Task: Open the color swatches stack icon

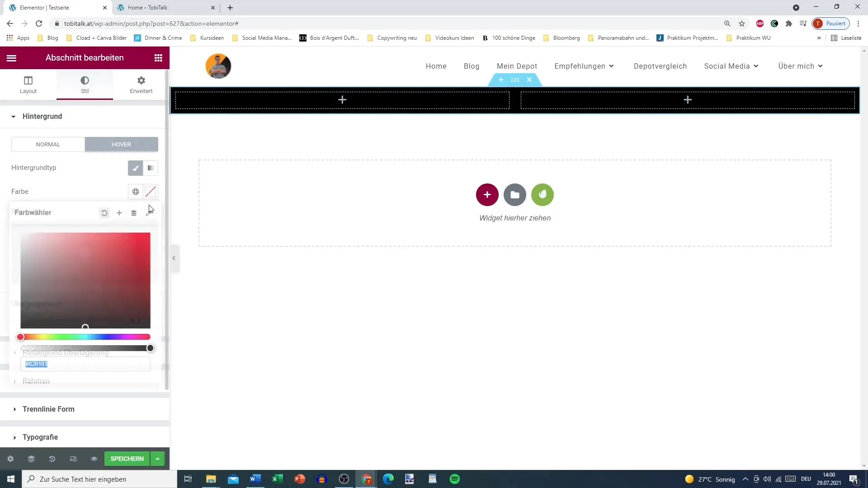Action: point(134,213)
